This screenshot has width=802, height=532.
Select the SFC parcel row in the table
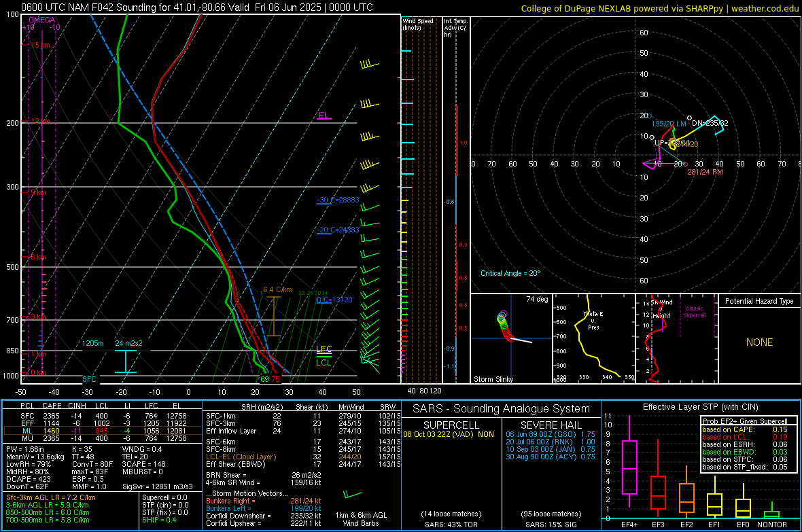[x=101, y=416]
